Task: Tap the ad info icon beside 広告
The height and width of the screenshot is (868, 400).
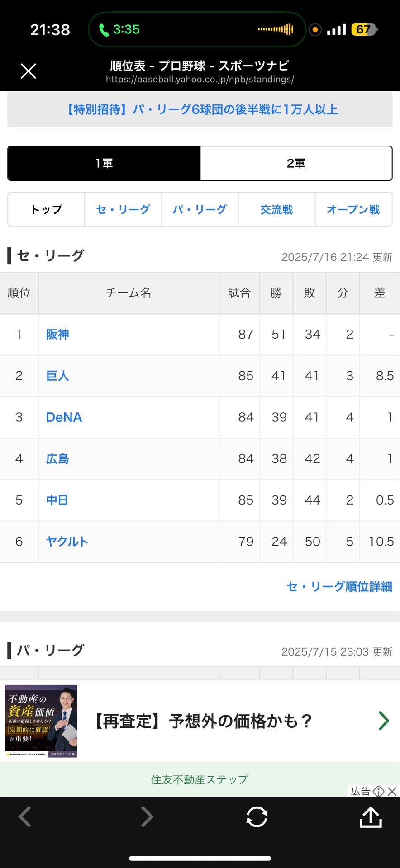Action: (379, 791)
